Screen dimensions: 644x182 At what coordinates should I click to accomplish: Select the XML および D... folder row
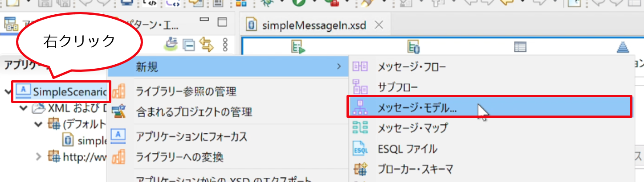tap(69, 108)
